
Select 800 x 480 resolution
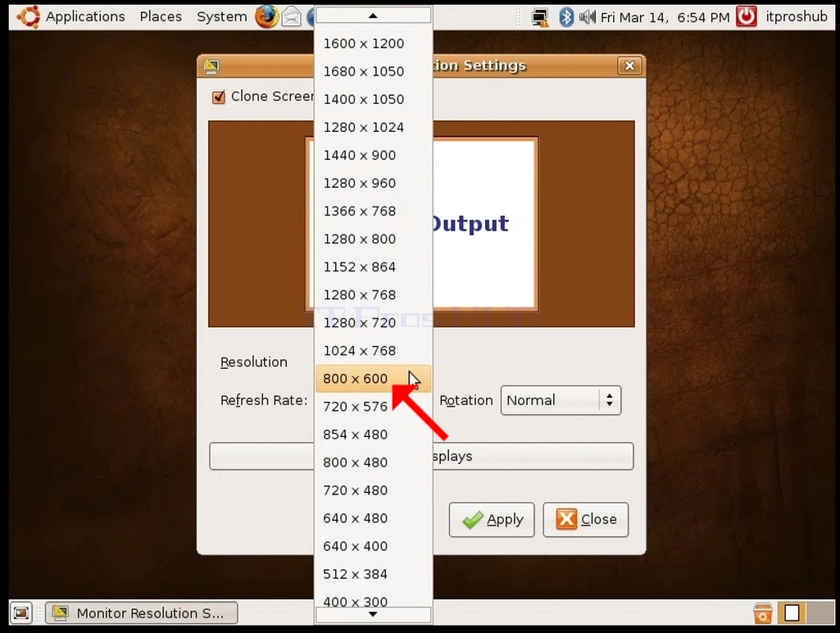[373, 462]
